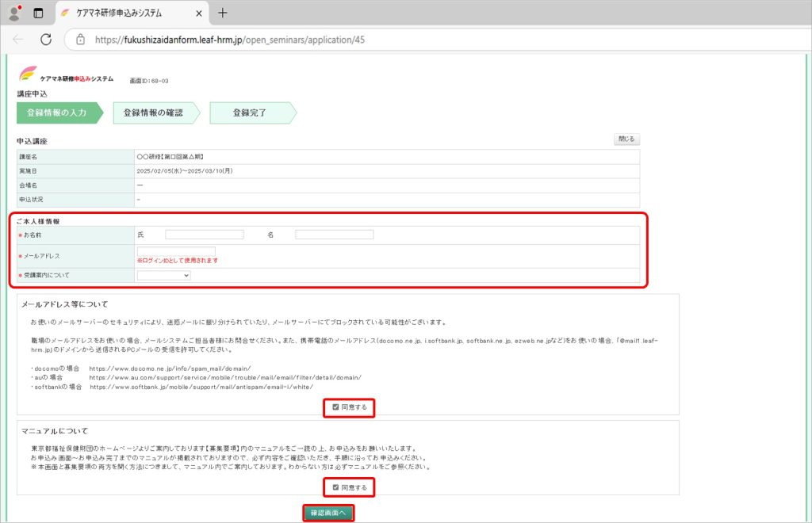Toggle 同意する checkbox under メールアドレス等について
This screenshot has height=523, width=812.
coord(336,407)
